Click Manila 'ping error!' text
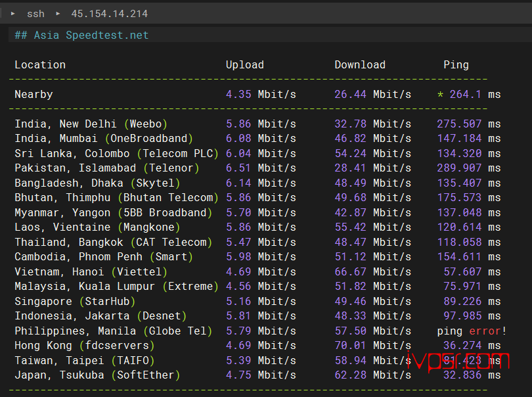 [x=472, y=331]
